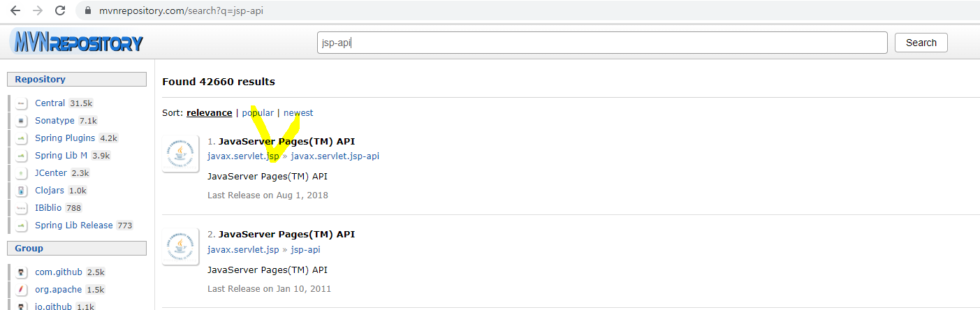
Task: Go back with the browser back arrow
Action: 15,10
